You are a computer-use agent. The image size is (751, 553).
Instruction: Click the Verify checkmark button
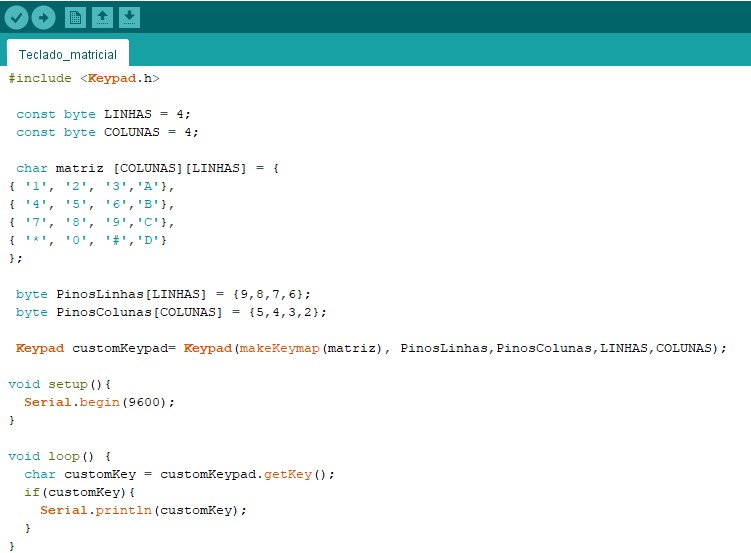pyautogui.click(x=16, y=17)
